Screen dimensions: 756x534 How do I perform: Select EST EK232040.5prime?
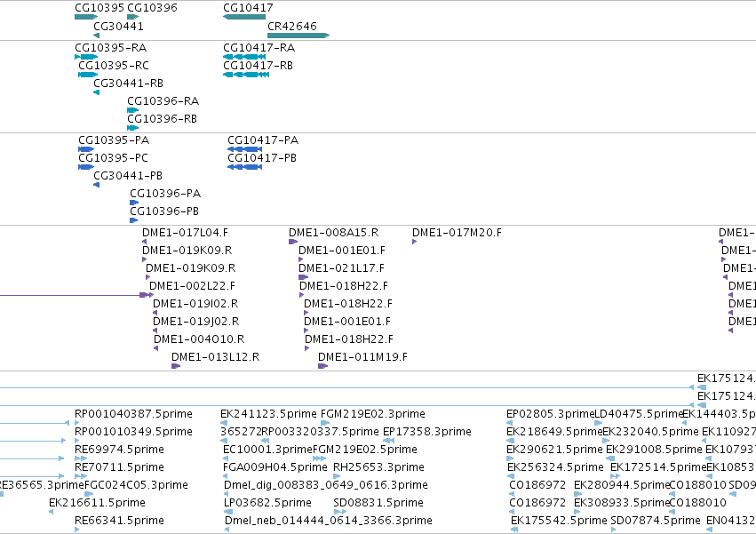651,432
